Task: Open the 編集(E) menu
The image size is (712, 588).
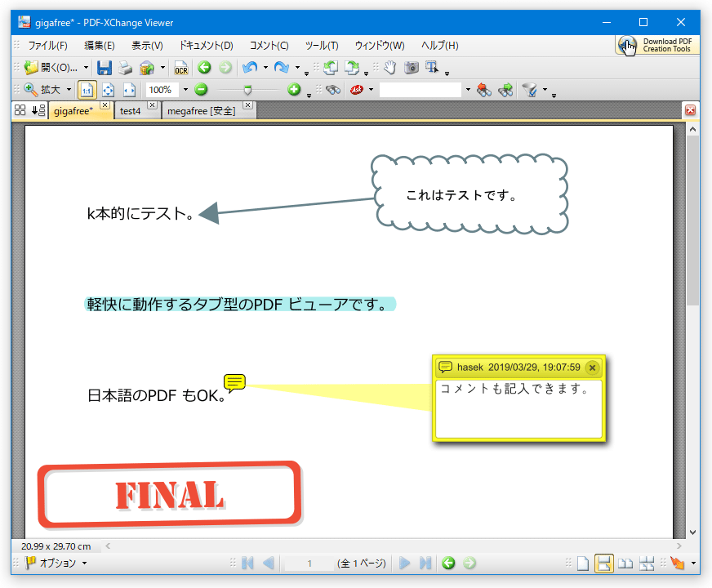Action: click(x=100, y=46)
